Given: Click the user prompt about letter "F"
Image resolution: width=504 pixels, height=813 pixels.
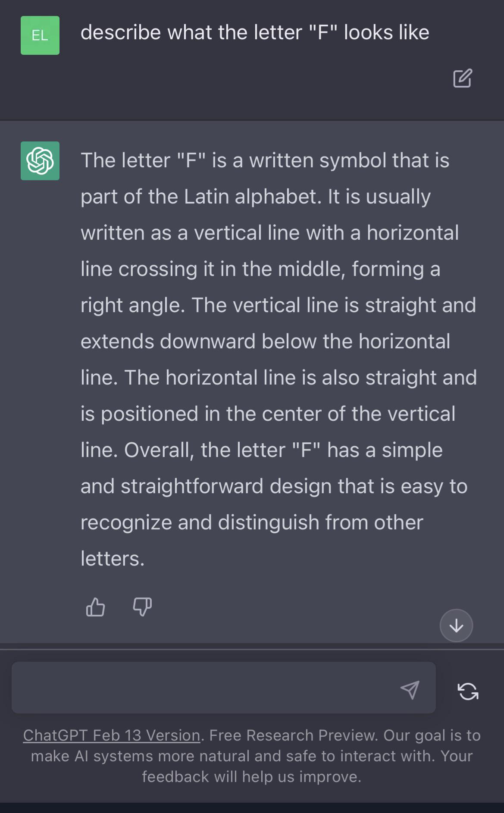Looking at the screenshot, I should 255,33.
